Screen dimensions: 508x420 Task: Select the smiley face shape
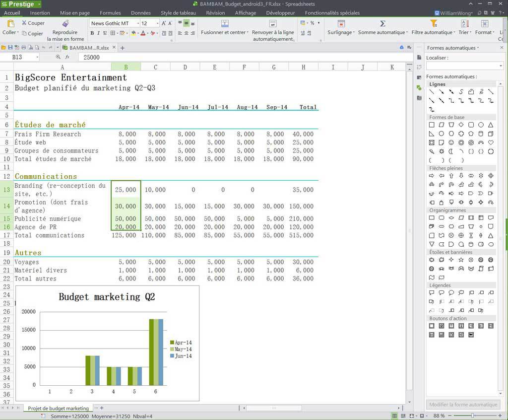(451, 142)
